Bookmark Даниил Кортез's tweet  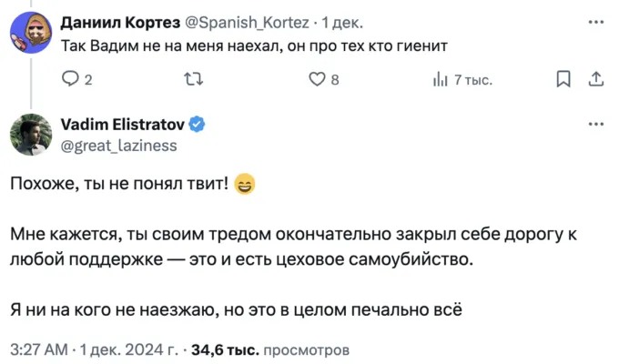[x=563, y=80]
